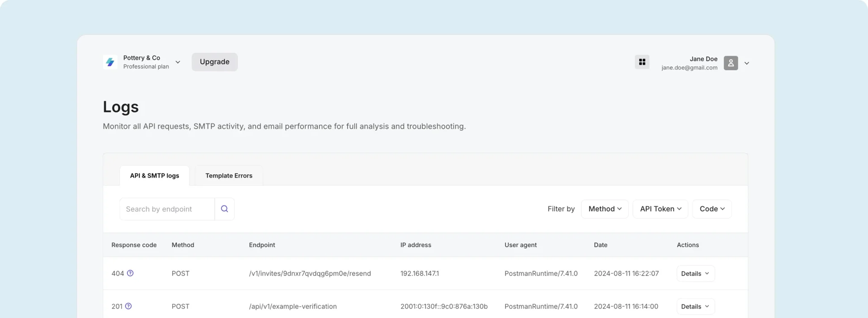This screenshot has width=868, height=318.
Task: Click the 201 response code value
Action: point(117,306)
